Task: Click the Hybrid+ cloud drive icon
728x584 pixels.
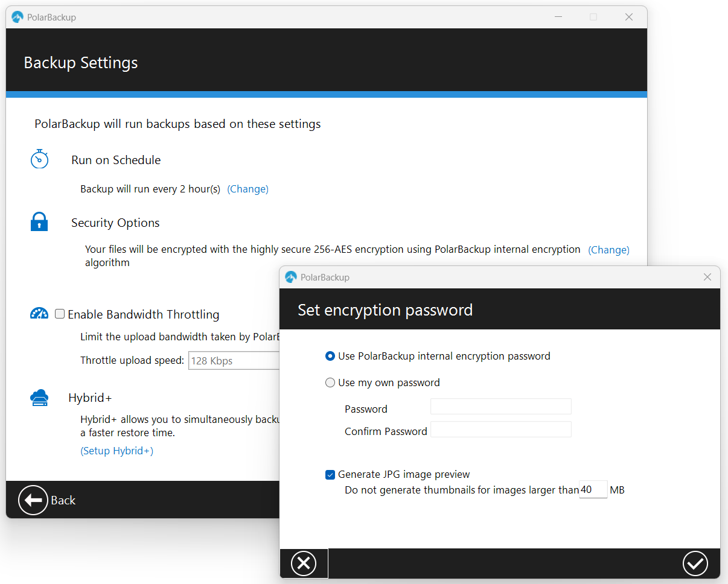Action: (x=39, y=398)
